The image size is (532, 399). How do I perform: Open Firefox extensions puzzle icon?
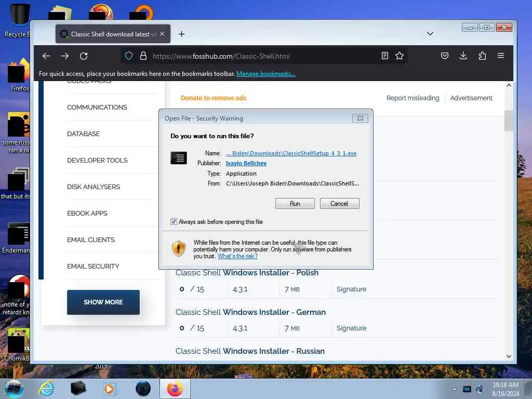482,56
